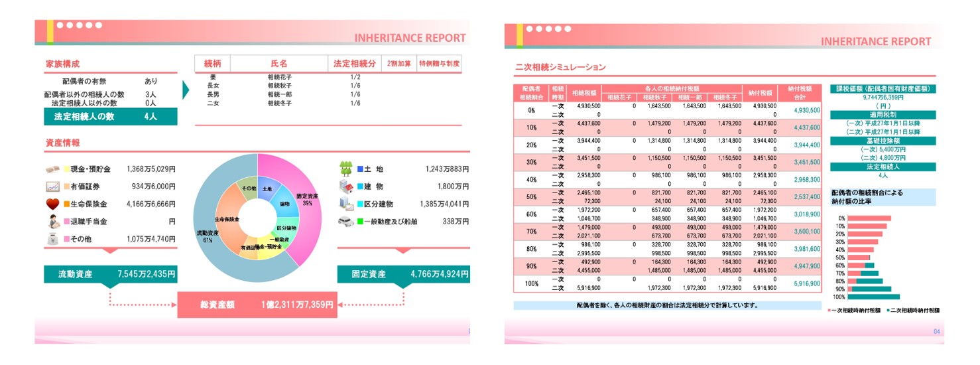This screenshot has height=365, width=980.
Task: Click the securities chart icon
Action: [53, 186]
